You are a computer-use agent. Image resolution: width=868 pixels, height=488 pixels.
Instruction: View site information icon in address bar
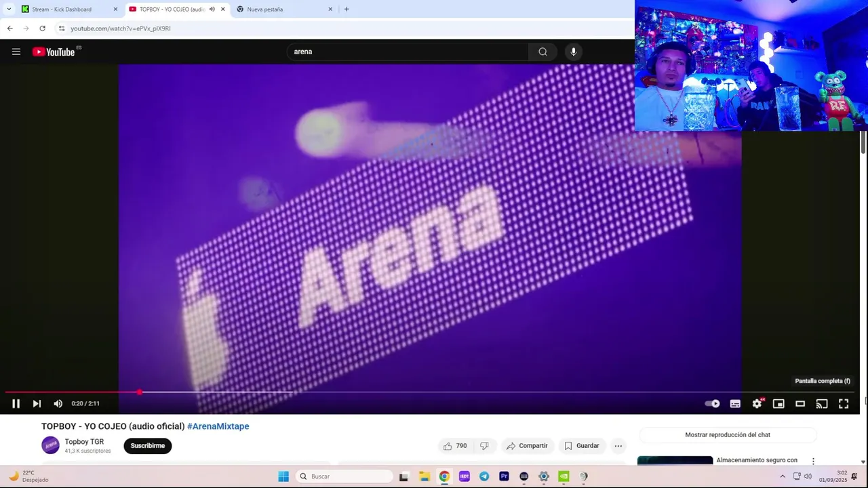tap(62, 28)
